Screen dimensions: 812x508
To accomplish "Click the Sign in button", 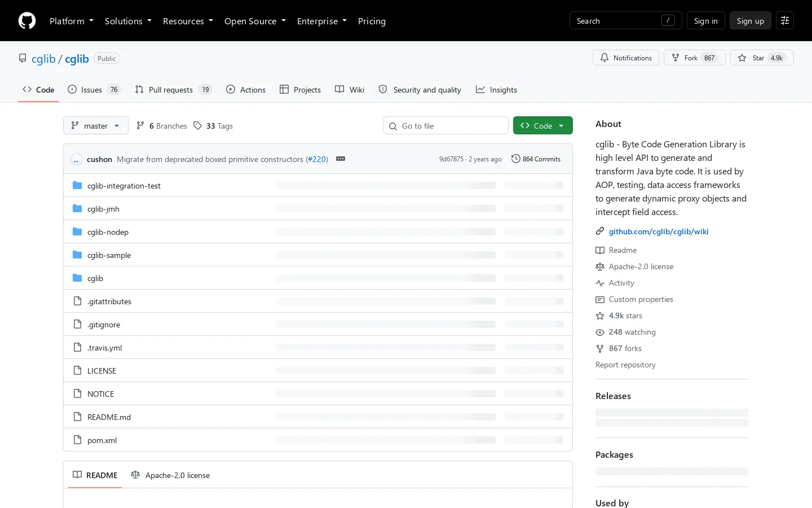I will coord(706,21).
